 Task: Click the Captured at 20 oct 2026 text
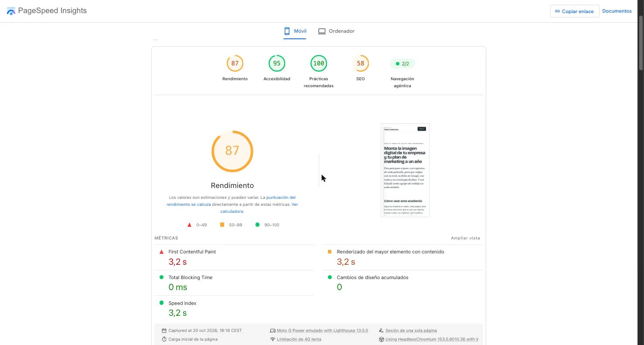tap(205, 331)
